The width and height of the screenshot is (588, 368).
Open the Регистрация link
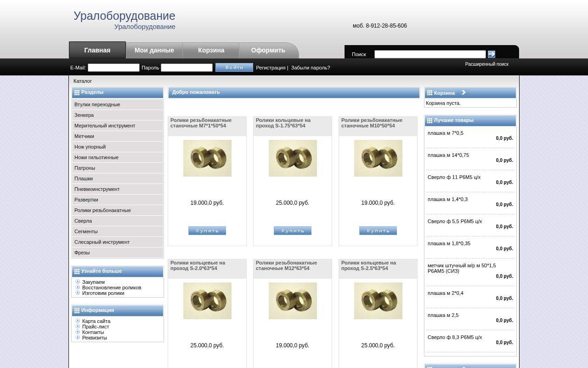271,68
